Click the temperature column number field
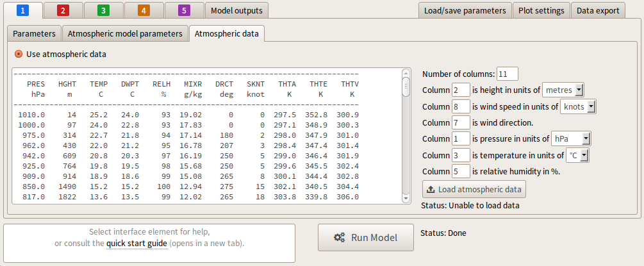 461,155
